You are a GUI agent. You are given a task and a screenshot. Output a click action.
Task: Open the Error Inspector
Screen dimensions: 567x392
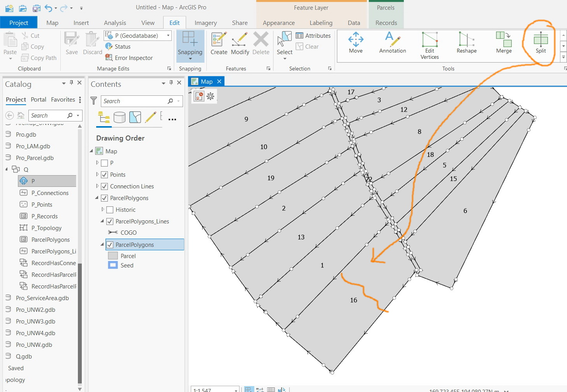[129, 58]
